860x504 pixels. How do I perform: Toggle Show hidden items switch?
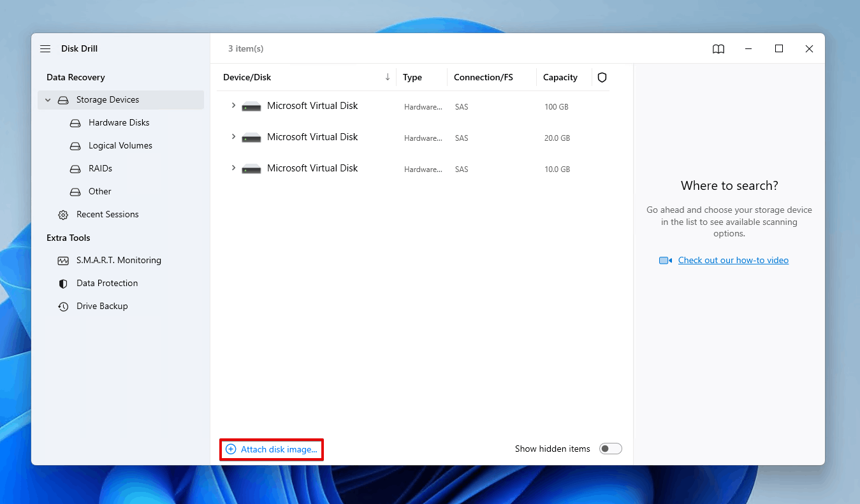(610, 449)
